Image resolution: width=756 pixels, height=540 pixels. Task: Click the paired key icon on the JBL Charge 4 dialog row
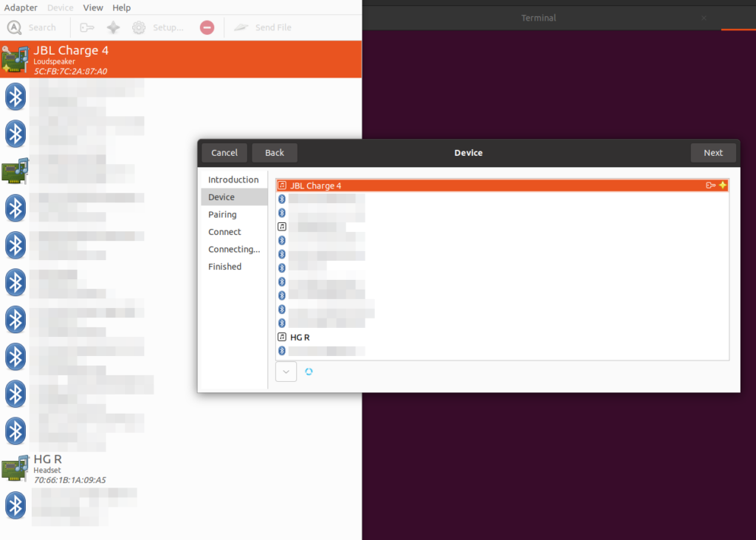711,185
